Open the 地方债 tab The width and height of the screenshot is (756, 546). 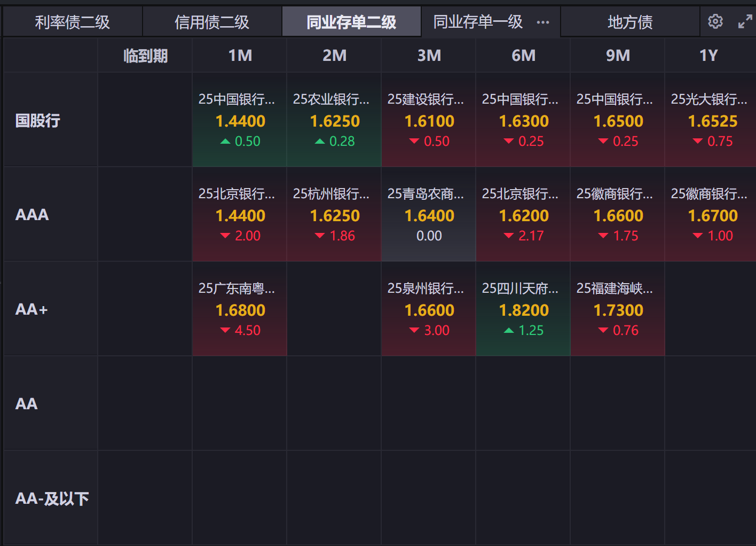tap(630, 22)
